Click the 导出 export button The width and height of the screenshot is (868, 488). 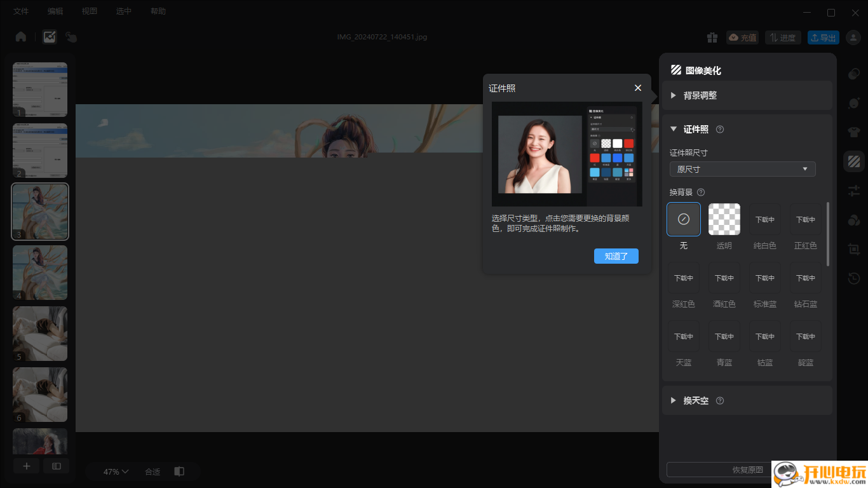coord(824,37)
